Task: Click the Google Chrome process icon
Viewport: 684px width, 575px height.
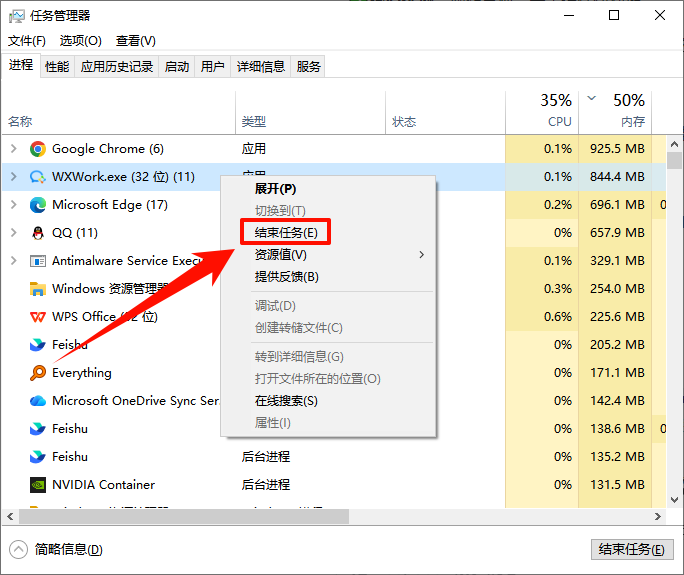Action: [38, 149]
